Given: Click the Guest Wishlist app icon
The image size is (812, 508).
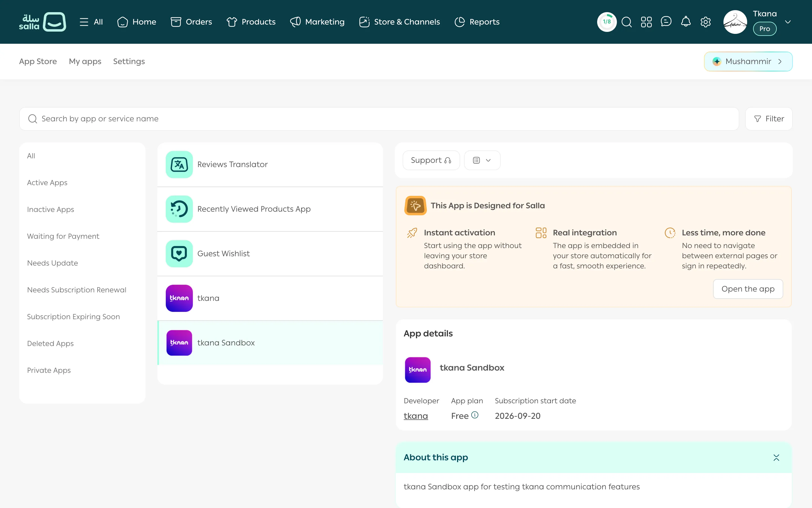Looking at the screenshot, I should point(179,254).
